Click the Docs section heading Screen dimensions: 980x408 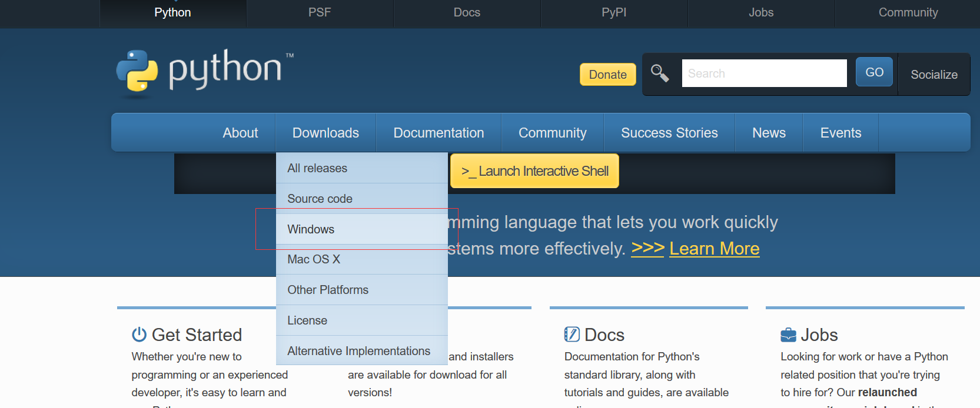[604, 335]
